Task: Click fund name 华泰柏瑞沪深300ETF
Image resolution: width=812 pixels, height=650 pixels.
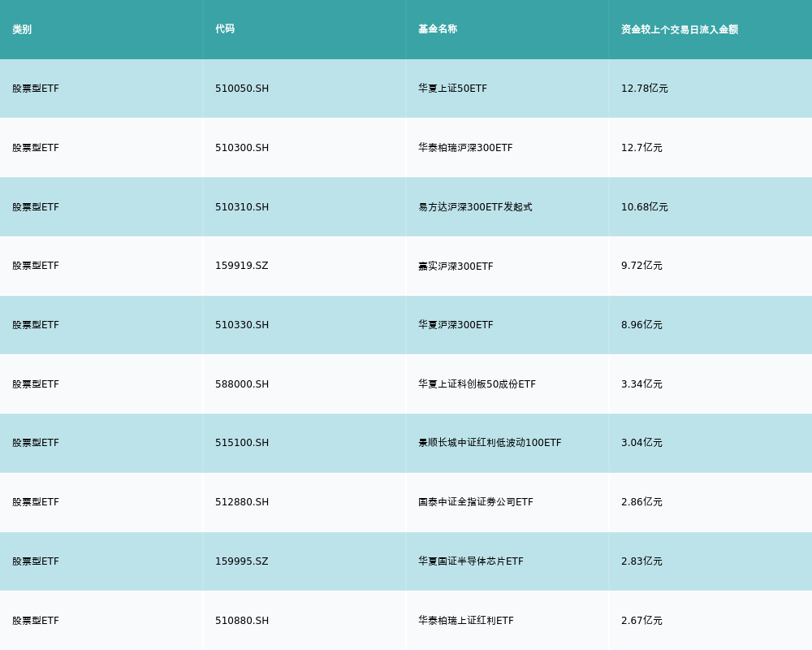Action: click(465, 148)
